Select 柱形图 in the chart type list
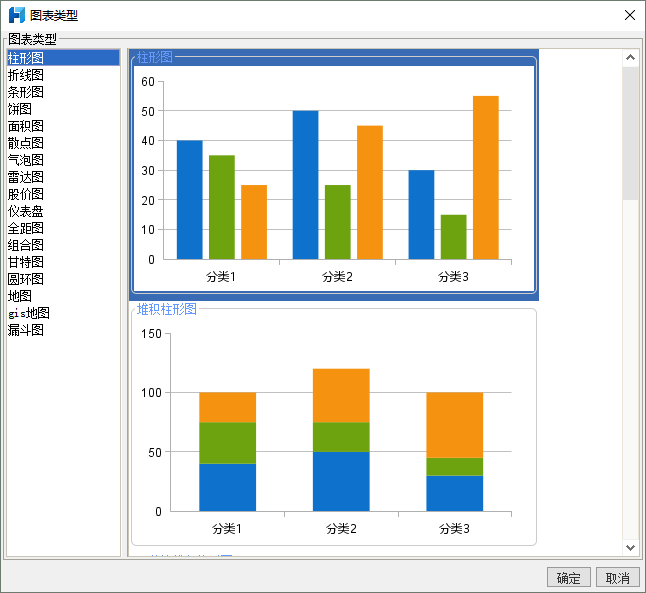646x593 pixels. [x=63, y=58]
